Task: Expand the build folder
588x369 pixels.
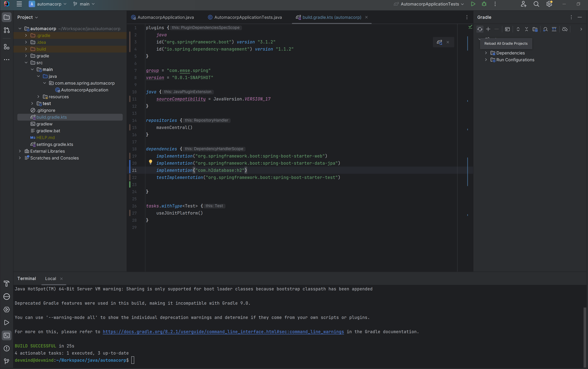Action: pyautogui.click(x=26, y=49)
